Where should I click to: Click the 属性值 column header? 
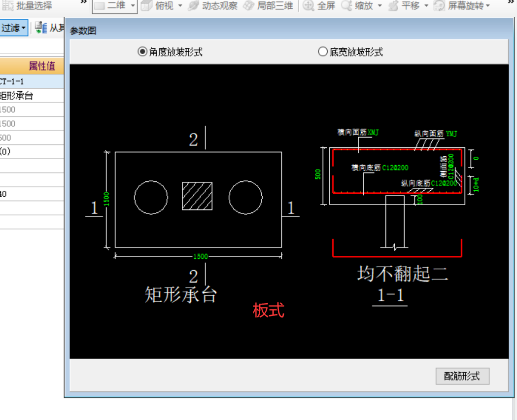click(32, 66)
